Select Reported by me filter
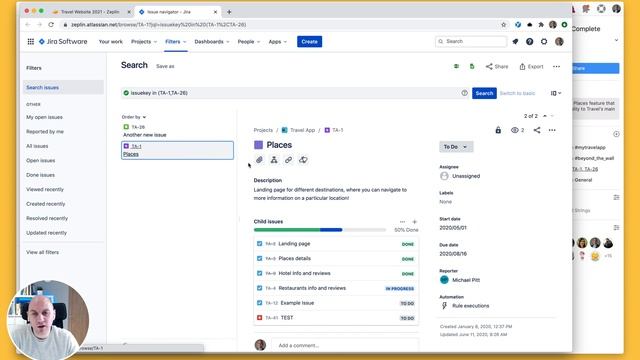The height and width of the screenshot is (360, 640). [x=45, y=132]
